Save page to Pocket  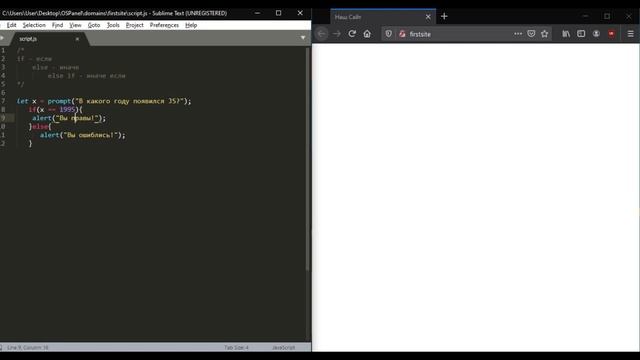[531, 34]
